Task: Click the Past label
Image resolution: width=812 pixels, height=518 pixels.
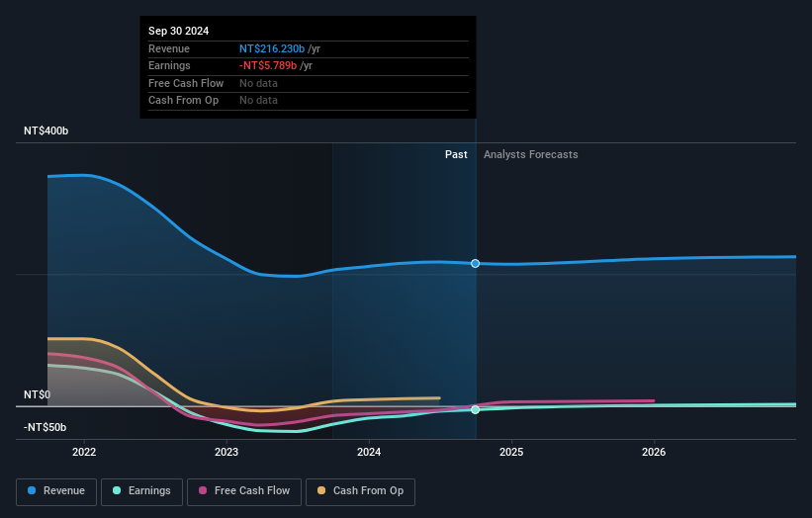Action: point(456,155)
